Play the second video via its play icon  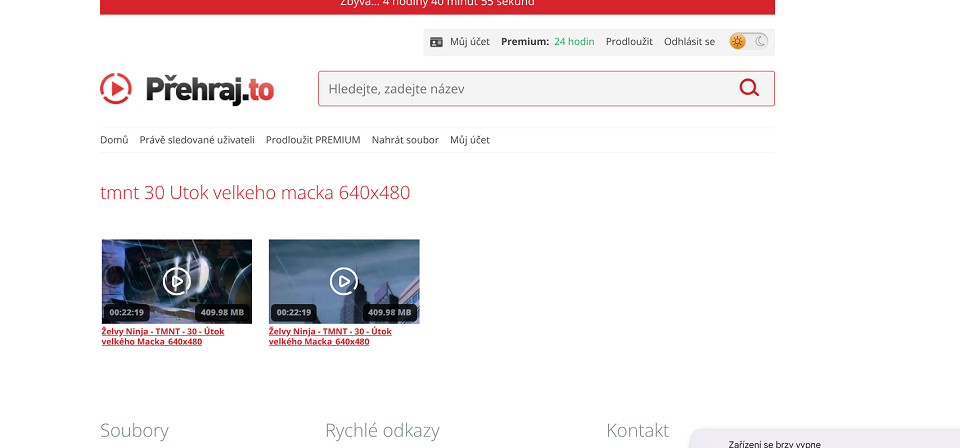pos(344,282)
